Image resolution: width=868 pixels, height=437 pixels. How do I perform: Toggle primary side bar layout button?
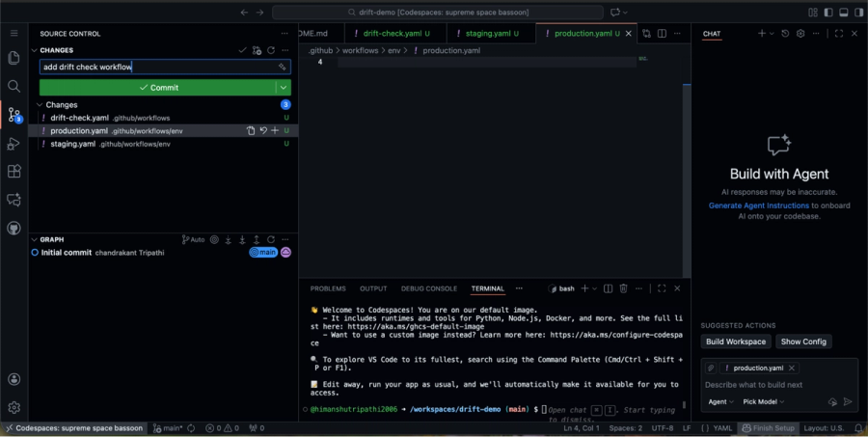(828, 13)
